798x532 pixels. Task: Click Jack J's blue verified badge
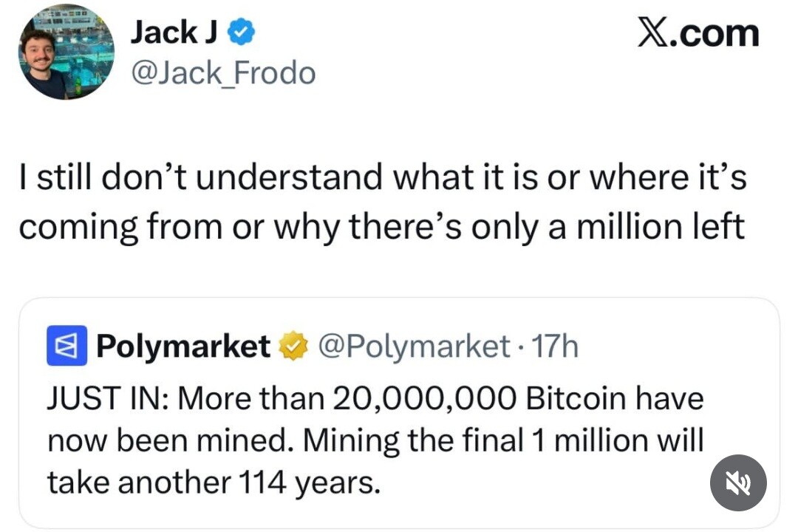[x=242, y=33]
